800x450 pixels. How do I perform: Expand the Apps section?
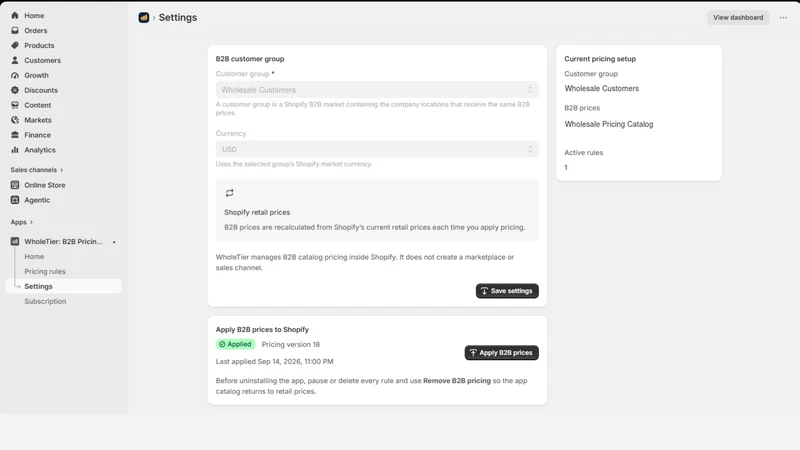coord(21,222)
